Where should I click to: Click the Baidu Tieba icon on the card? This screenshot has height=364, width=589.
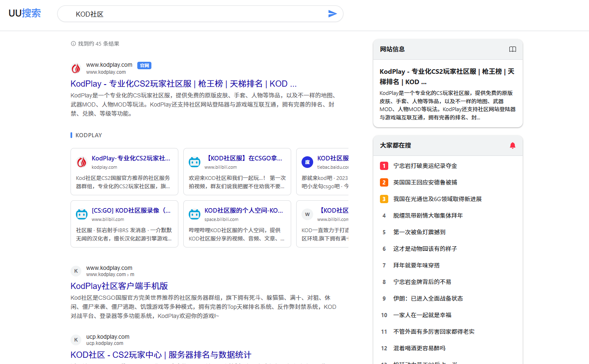[x=307, y=162]
